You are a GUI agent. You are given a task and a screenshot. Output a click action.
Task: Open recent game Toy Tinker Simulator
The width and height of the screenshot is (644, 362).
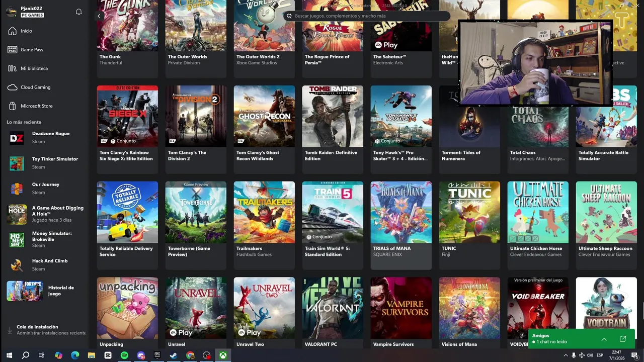pyautogui.click(x=45, y=162)
